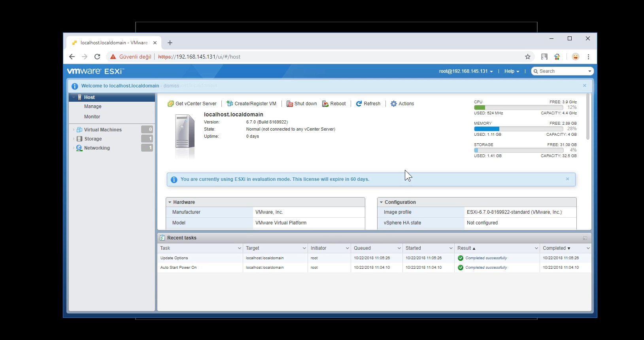644x340 pixels.
Task: Select Host in the navigator
Action: [x=112, y=97]
